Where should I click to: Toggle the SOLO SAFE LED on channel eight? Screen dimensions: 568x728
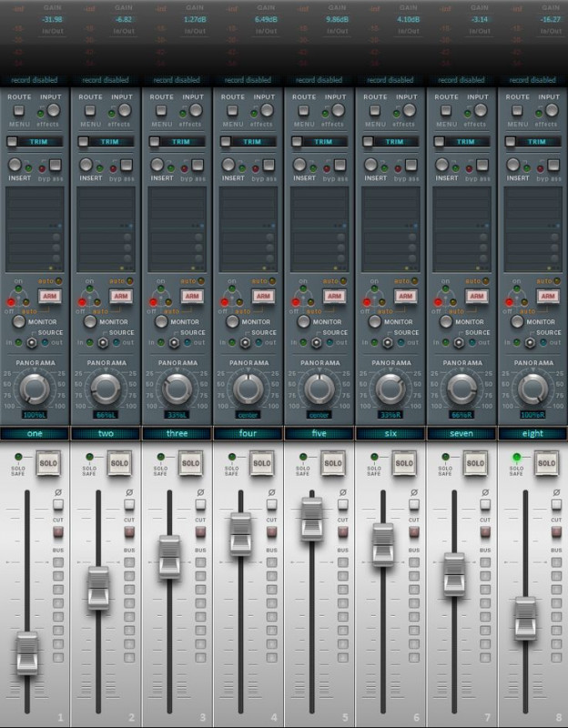516,458
